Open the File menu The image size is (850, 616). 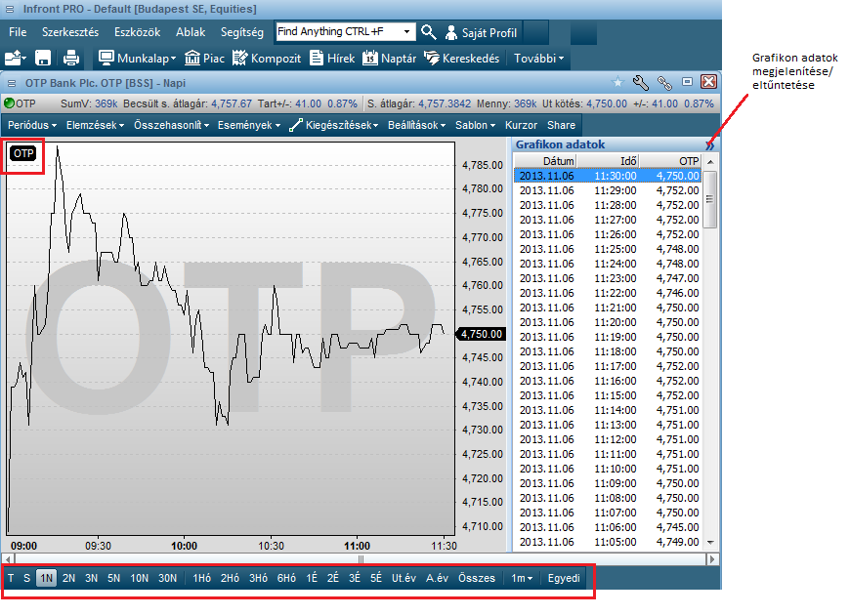[x=18, y=32]
